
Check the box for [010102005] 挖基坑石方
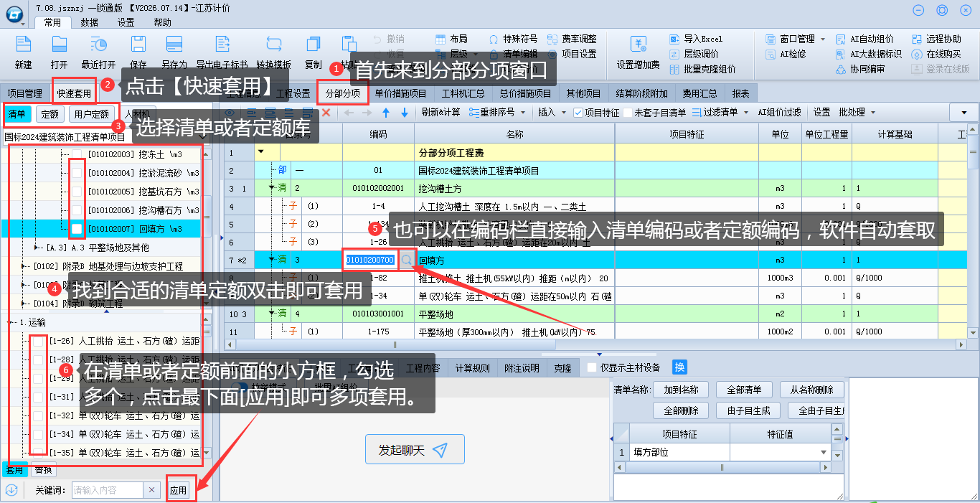[x=77, y=192]
